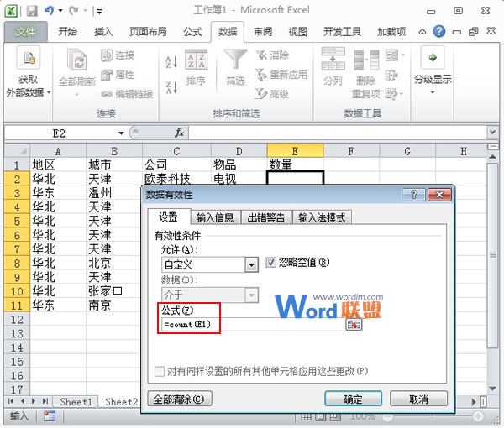
Task: Open the Excel application icon menu
Action: coord(11,11)
